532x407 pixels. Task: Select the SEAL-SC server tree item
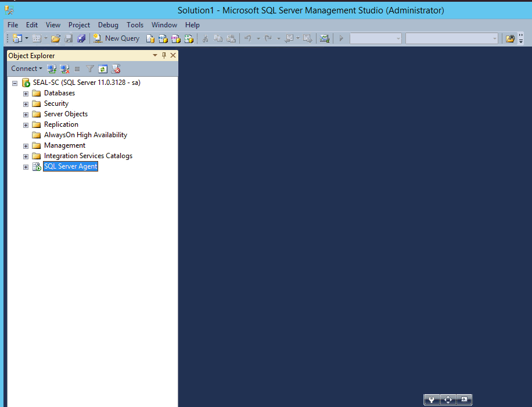click(87, 83)
